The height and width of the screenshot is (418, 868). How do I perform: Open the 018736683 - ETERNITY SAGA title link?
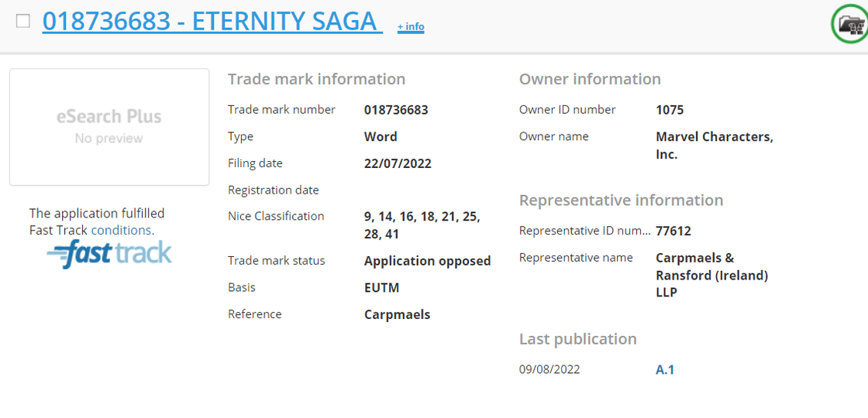tap(212, 22)
